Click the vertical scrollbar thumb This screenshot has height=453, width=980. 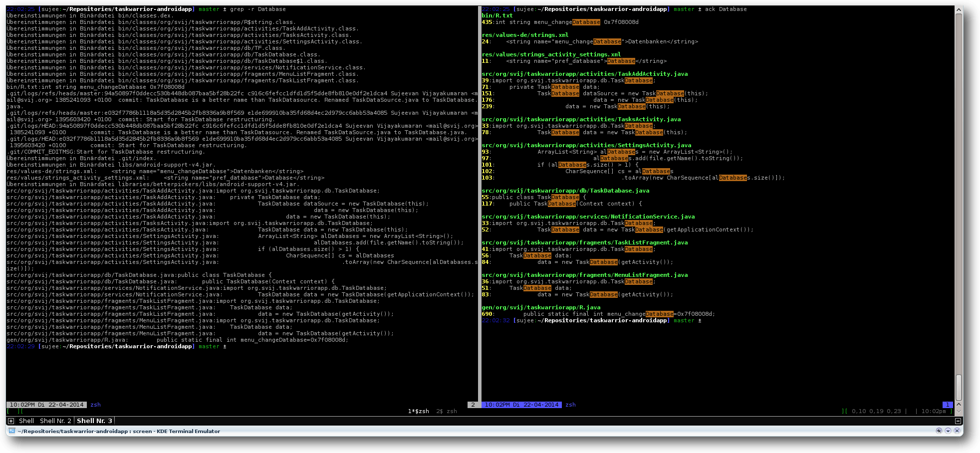959,387
